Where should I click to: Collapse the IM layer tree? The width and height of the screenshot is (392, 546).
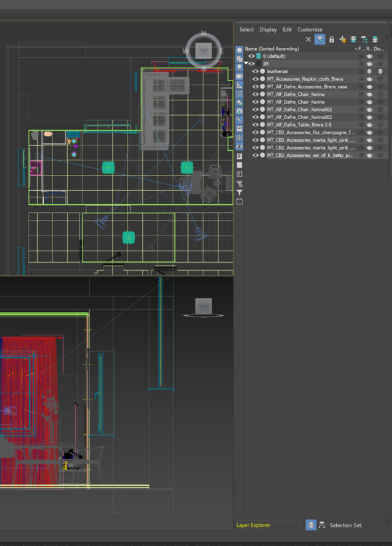click(x=246, y=63)
